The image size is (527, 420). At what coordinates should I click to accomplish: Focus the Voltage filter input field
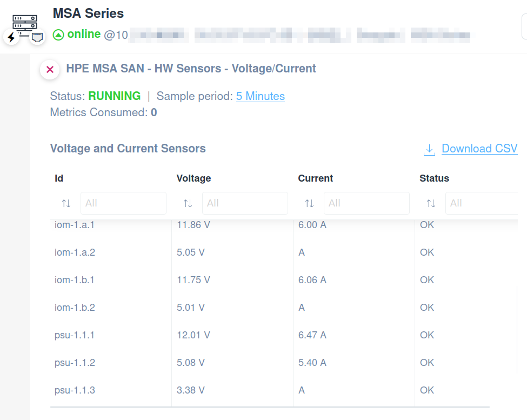tap(245, 203)
